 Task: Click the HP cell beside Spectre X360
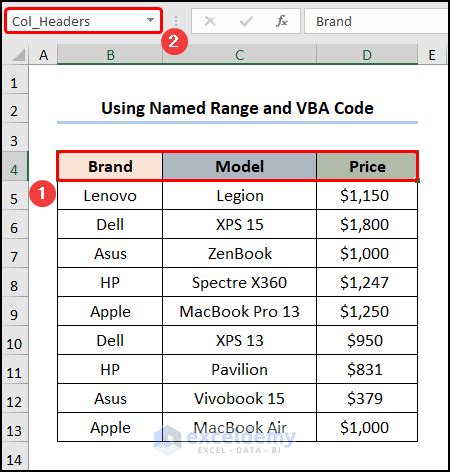110,282
